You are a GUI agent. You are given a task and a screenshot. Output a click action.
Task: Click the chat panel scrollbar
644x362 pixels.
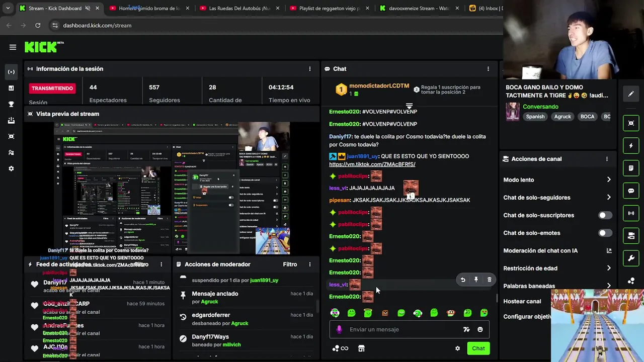point(497,298)
